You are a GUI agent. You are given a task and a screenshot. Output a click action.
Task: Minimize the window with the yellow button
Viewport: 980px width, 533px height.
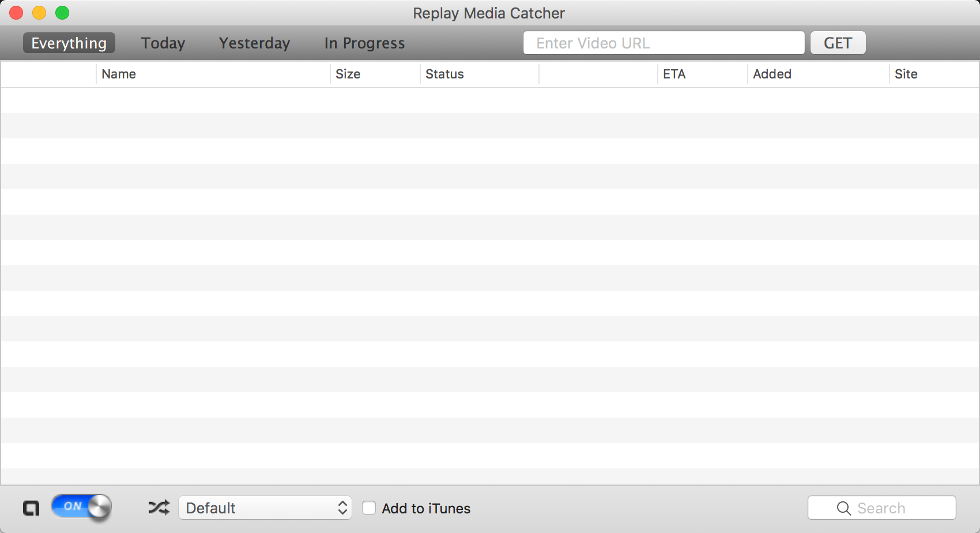[x=39, y=13]
